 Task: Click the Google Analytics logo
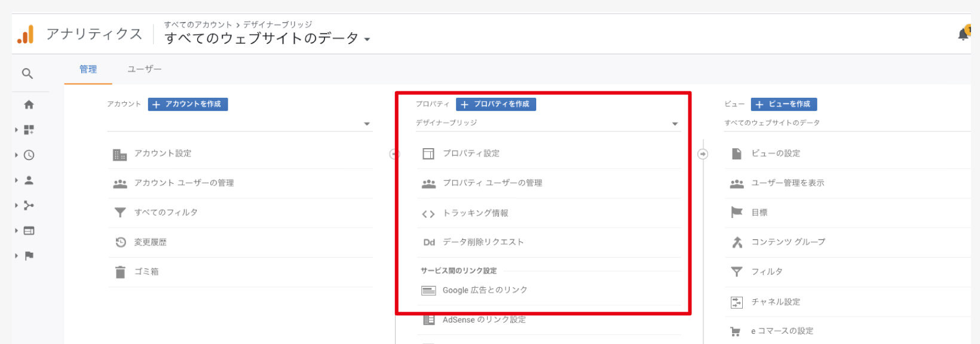coord(26,35)
